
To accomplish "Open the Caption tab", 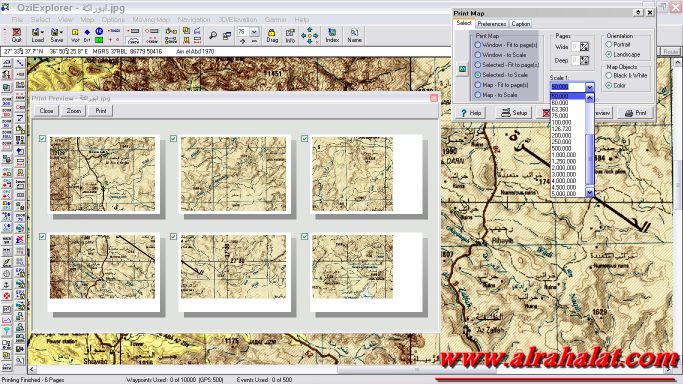I will click(521, 24).
